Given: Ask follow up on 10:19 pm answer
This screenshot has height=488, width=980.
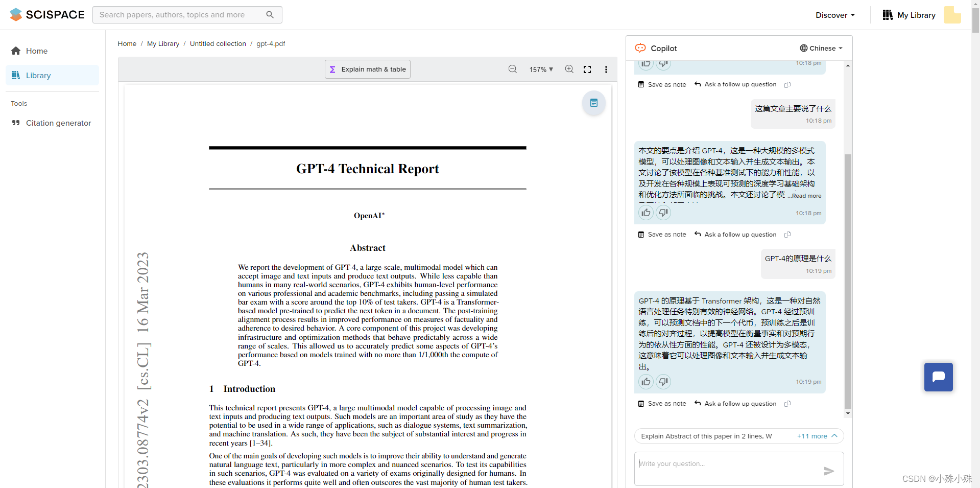Looking at the screenshot, I should click(735, 404).
